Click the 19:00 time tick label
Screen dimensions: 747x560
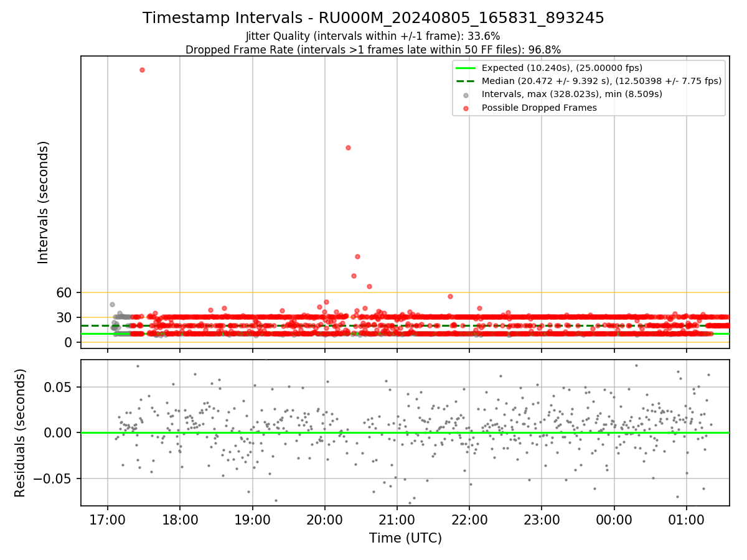pyautogui.click(x=252, y=519)
